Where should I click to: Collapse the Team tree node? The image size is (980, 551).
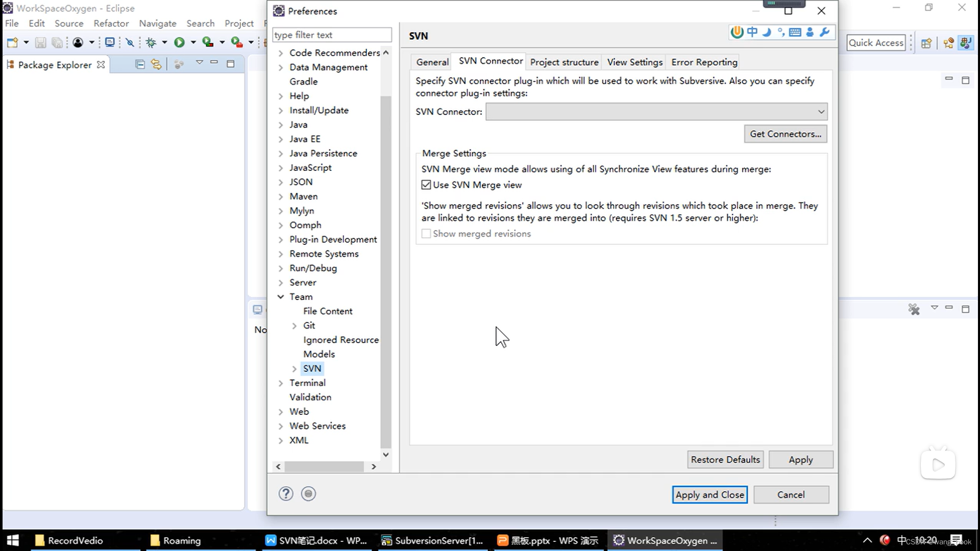(281, 296)
